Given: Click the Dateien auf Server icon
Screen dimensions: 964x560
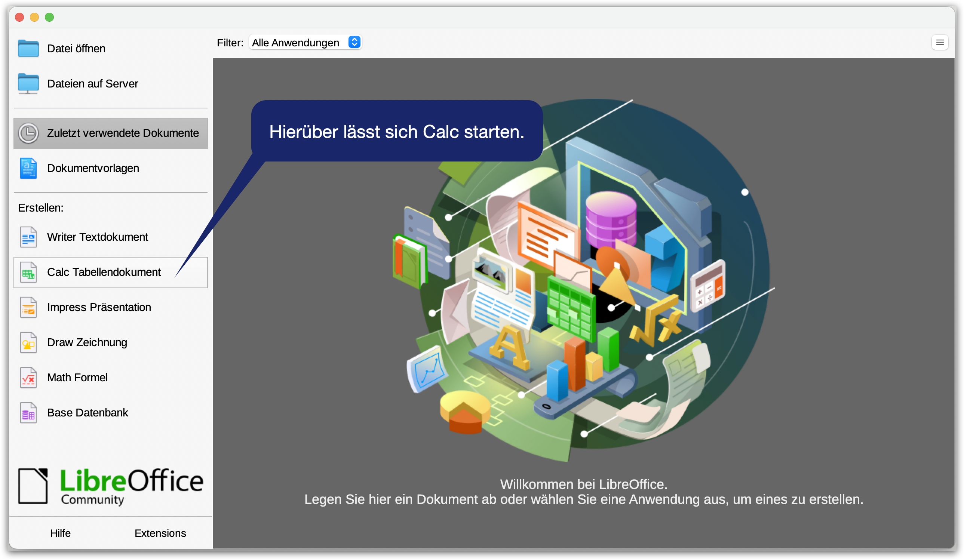Looking at the screenshot, I should coord(28,84).
